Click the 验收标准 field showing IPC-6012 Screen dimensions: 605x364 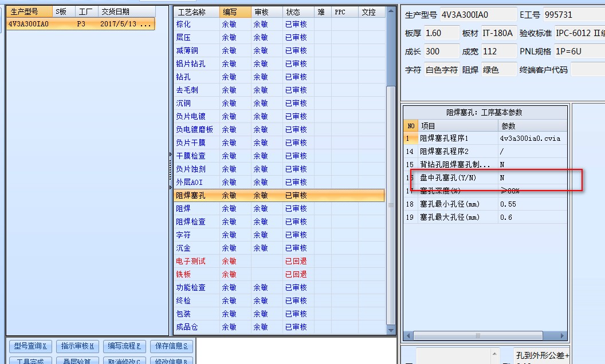tap(580, 33)
